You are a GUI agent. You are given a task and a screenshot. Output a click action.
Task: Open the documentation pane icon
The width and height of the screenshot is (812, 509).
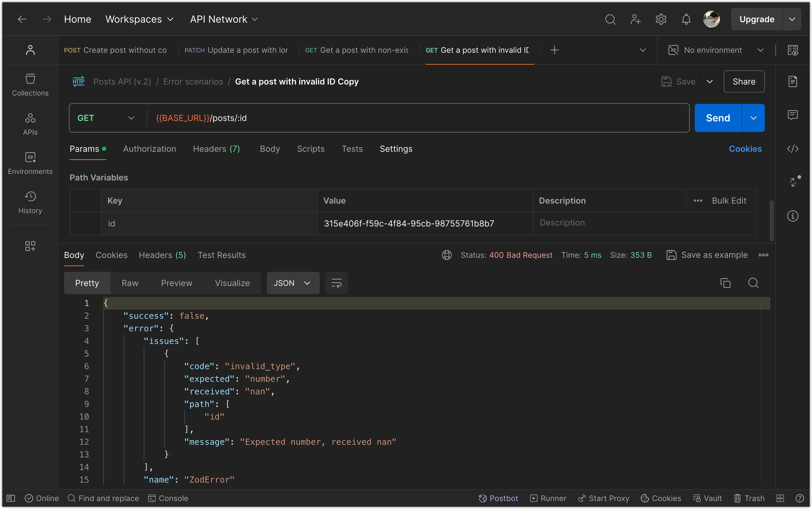point(793,81)
